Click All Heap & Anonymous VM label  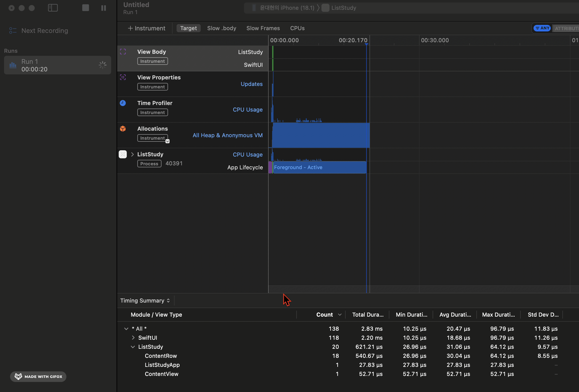pos(228,135)
